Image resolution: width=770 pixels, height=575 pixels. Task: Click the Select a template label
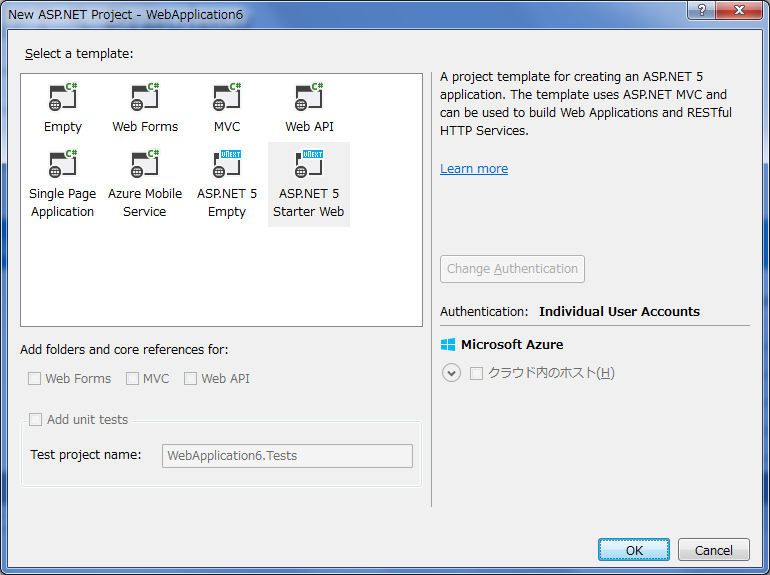[x=79, y=54]
